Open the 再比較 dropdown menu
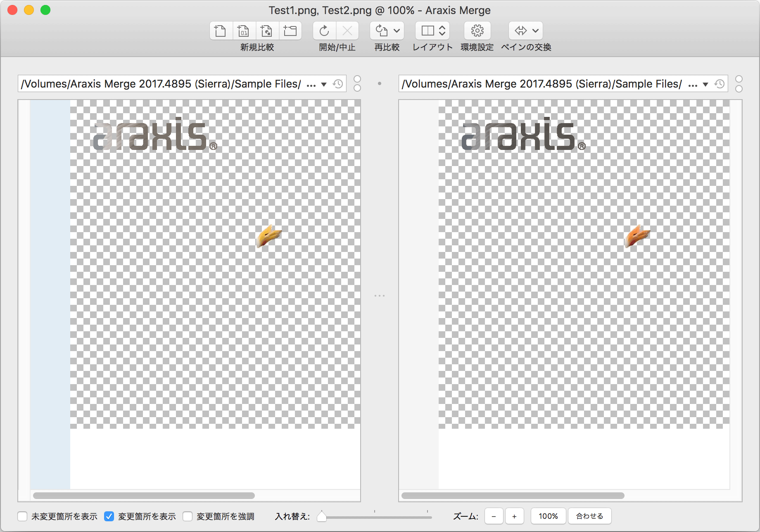Image resolution: width=760 pixels, height=532 pixels. (x=396, y=31)
